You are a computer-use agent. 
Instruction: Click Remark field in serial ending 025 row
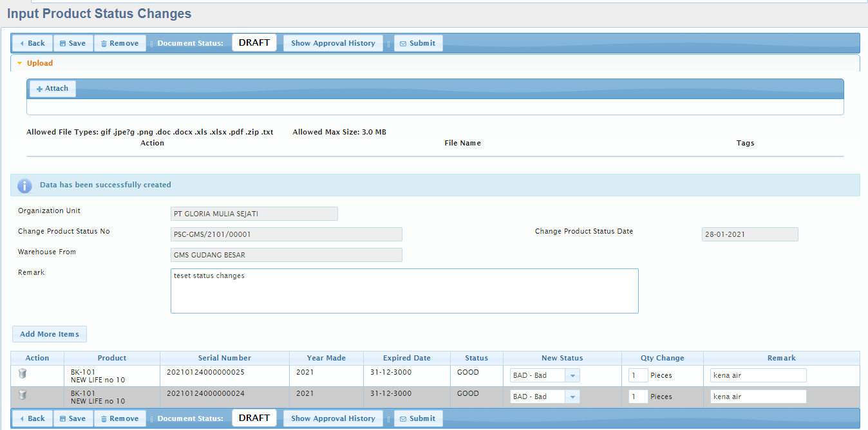pyautogui.click(x=759, y=375)
